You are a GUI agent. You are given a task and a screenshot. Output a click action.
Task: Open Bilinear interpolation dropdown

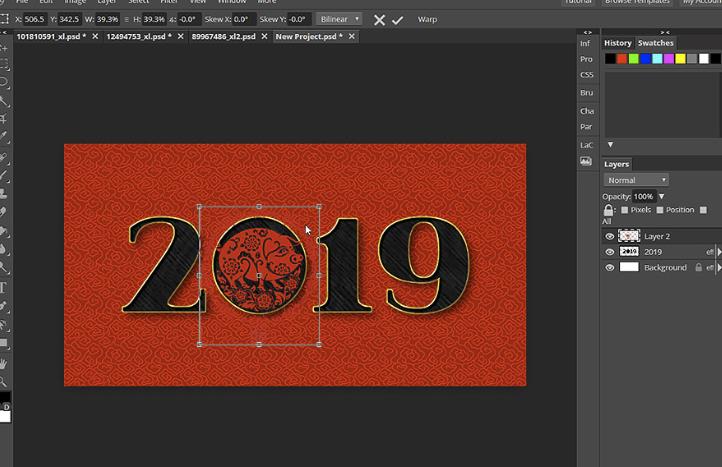click(x=339, y=19)
